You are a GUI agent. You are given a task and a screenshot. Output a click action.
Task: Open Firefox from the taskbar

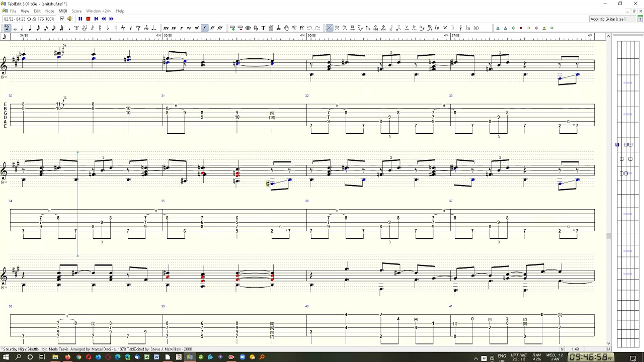pyautogui.click(x=68, y=357)
